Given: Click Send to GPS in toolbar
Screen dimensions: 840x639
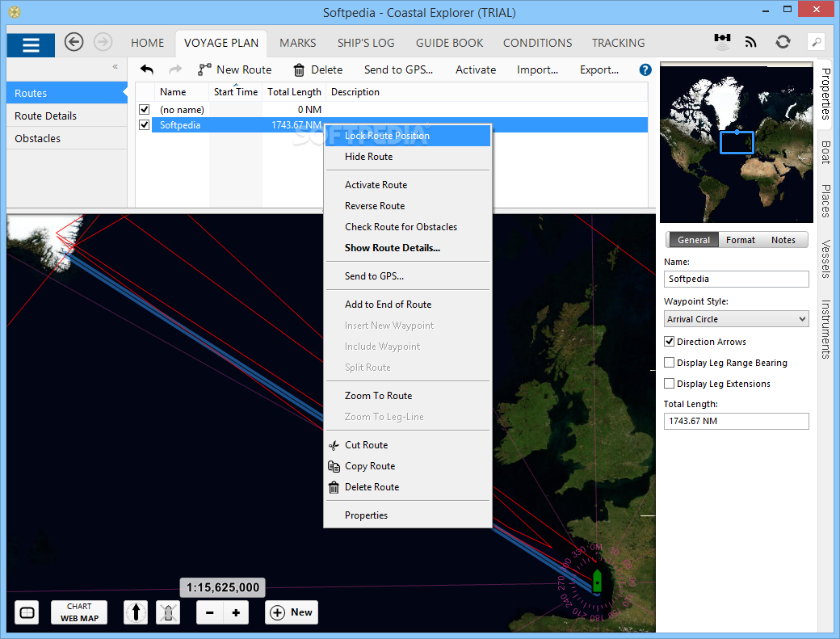Looking at the screenshot, I should tap(398, 69).
